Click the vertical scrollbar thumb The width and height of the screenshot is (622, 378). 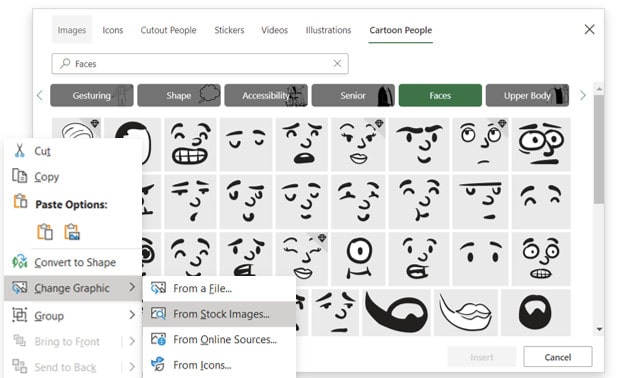pyautogui.click(x=599, y=149)
